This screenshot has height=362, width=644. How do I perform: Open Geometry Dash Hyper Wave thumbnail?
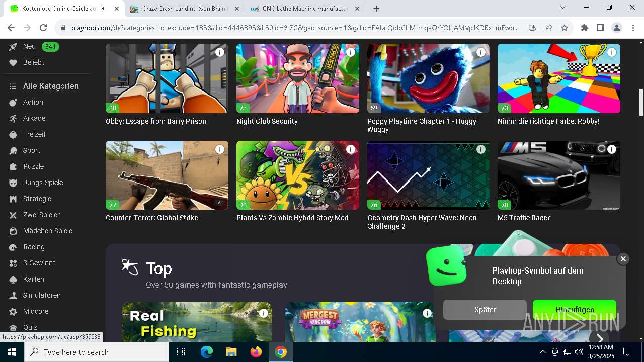[x=428, y=175]
